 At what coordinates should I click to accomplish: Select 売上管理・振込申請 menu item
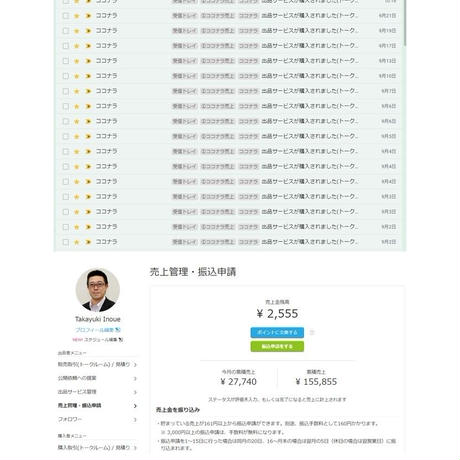tap(97, 406)
